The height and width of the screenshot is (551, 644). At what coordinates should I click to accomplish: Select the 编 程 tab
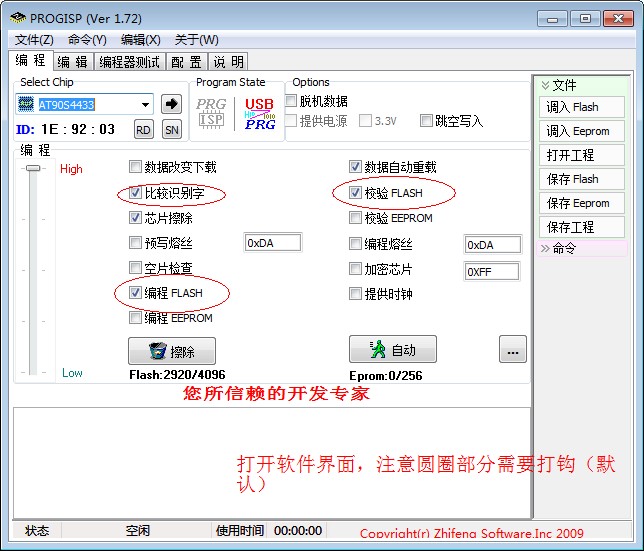pyautogui.click(x=31, y=61)
